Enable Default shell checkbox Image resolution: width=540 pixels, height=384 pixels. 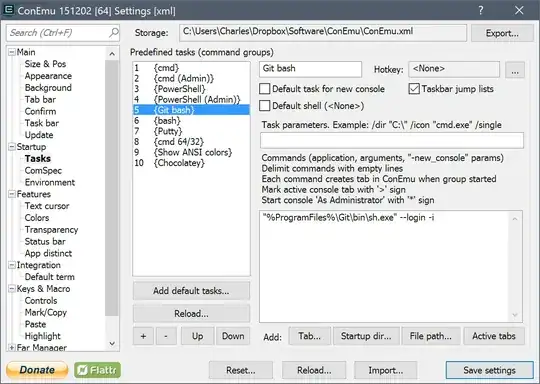pyautogui.click(x=264, y=106)
